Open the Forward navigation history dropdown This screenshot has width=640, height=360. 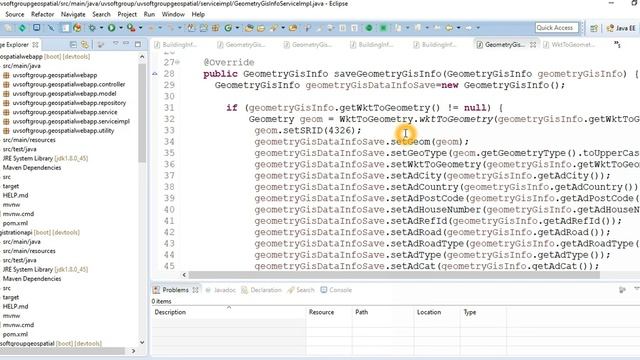478,28
